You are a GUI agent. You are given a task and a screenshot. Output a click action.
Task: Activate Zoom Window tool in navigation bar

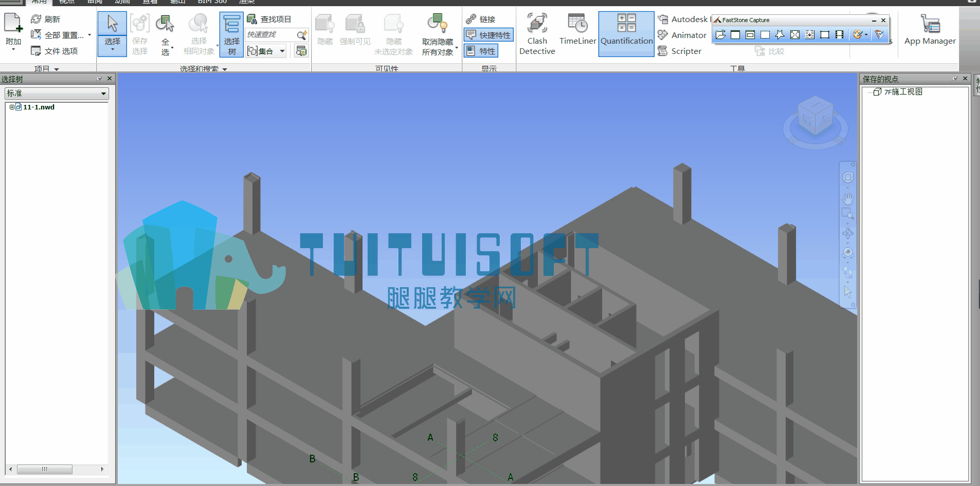[847, 214]
